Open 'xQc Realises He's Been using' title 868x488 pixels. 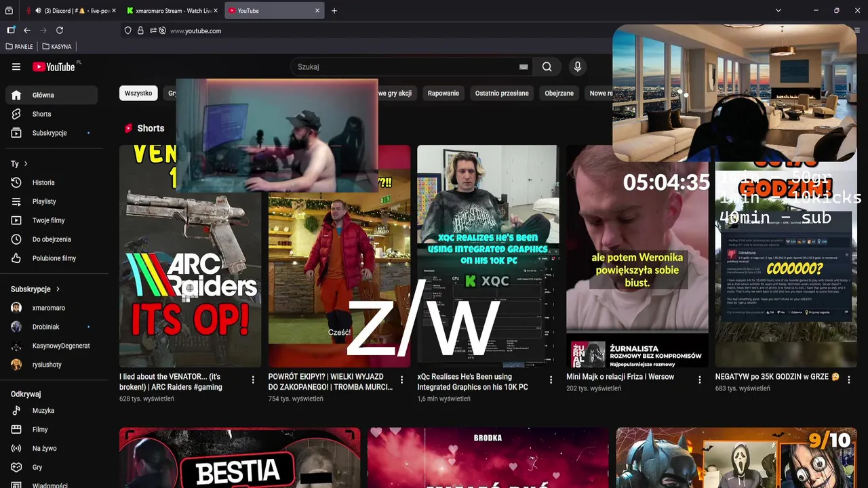click(x=473, y=382)
